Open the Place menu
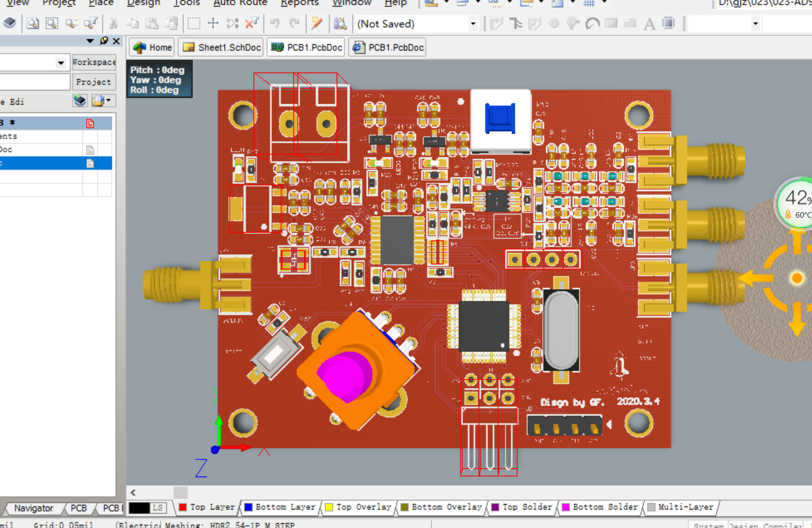 pos(101,3)
